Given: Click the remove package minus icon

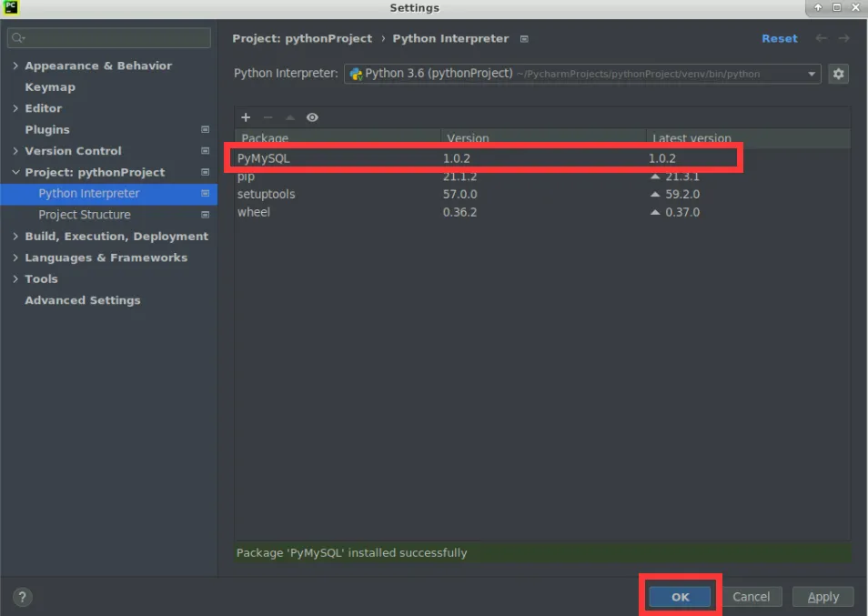Looking at the screenshot, I should pos(267,117).
